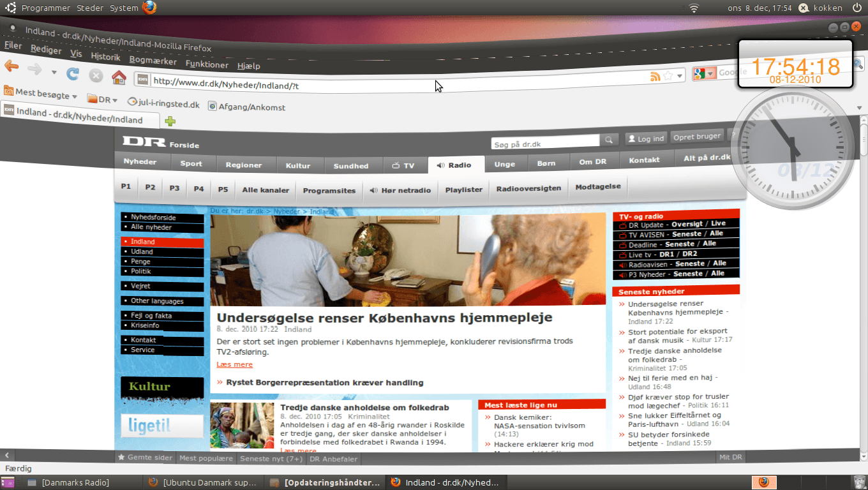Select 'Udland' in the left news menu
This screenshot has width=868, height=490.
coord(142,251)
